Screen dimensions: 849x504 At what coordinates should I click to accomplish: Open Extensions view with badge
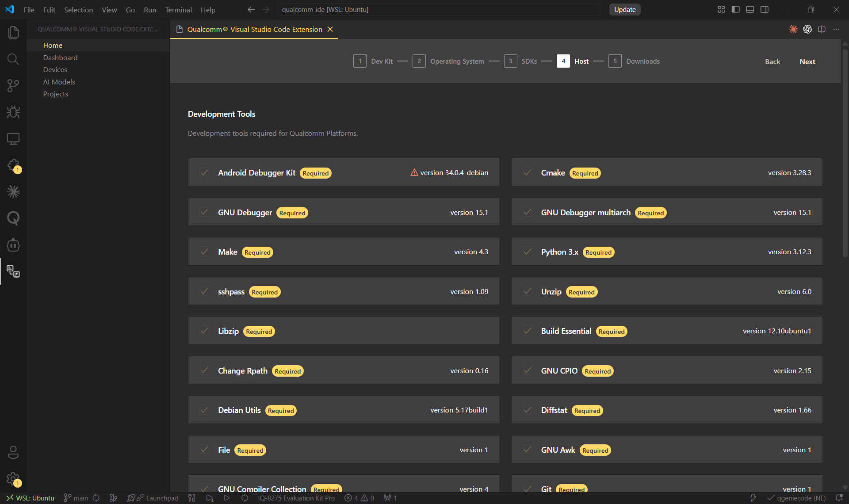[13, 165]
